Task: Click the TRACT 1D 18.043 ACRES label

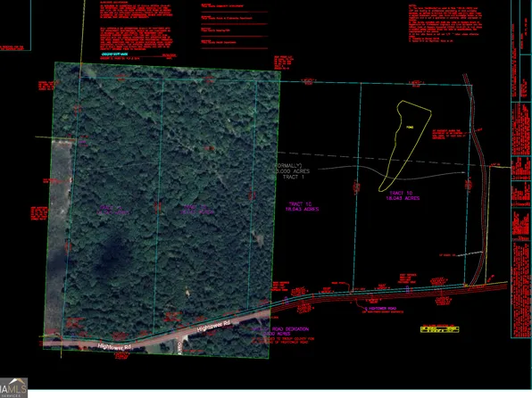Action: point(403,195)
